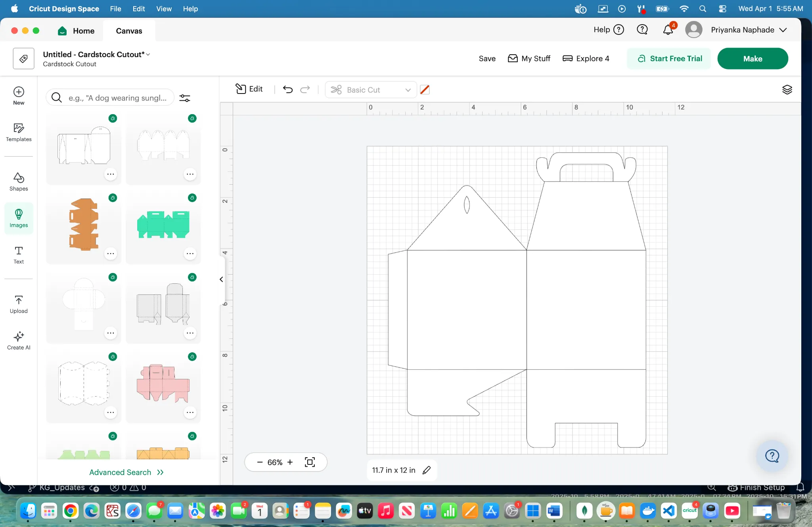Open more options for pink box image
The image size is (812, 527).
point(190,412)
